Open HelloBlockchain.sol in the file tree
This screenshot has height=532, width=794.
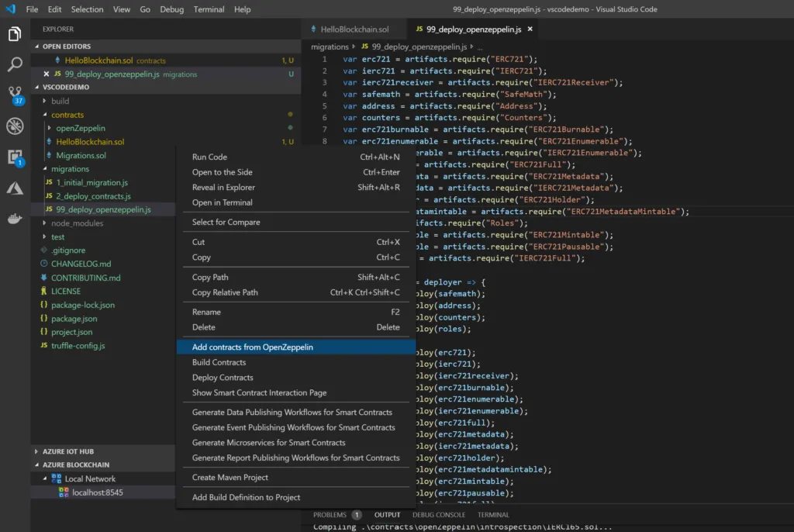(90, 142)
